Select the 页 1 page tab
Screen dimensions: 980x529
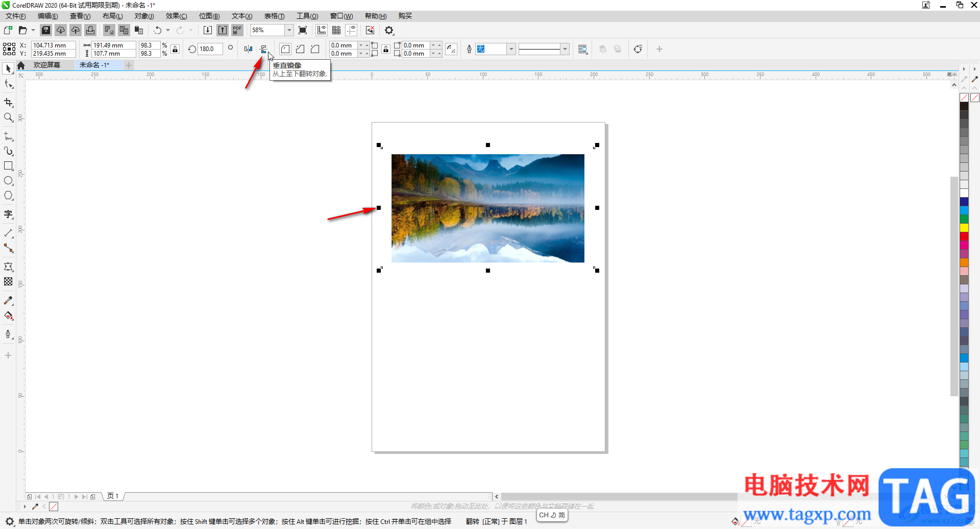point(113,496)
